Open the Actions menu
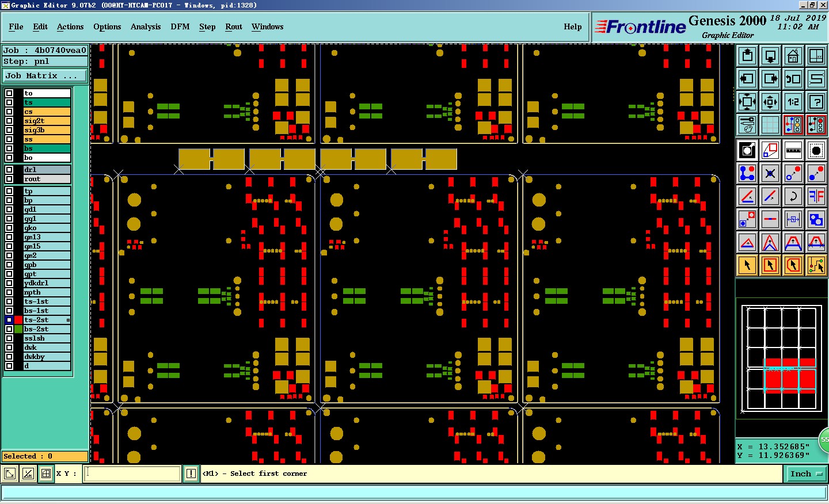 coord(70,26)
